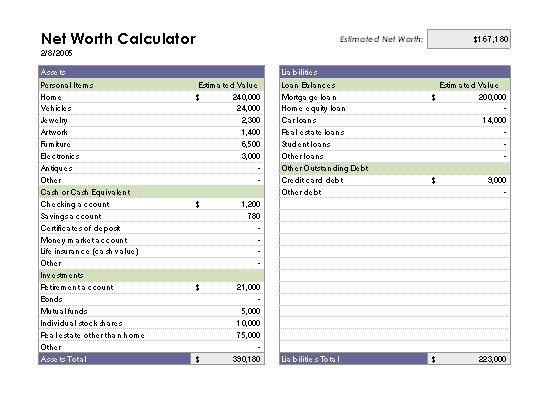
Task: Click the Assets section header bar
Action: point(152,72)
